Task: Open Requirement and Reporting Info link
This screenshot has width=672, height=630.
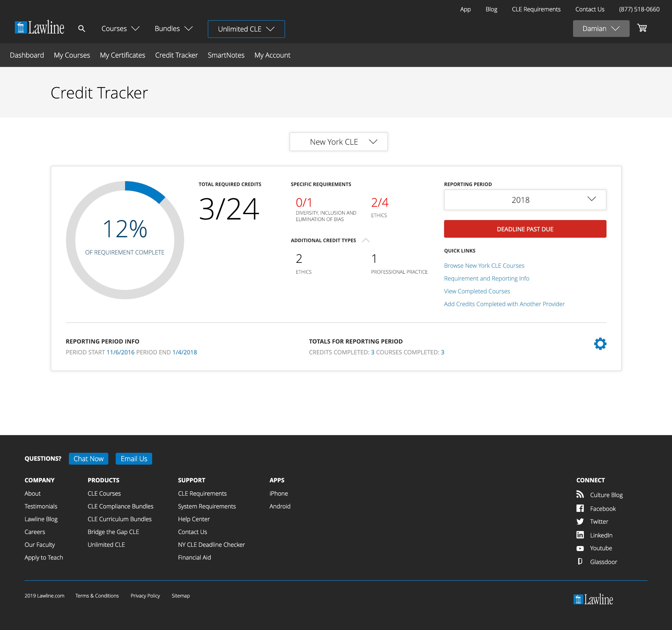Action: pyautogui.click(x=486, y=278)
